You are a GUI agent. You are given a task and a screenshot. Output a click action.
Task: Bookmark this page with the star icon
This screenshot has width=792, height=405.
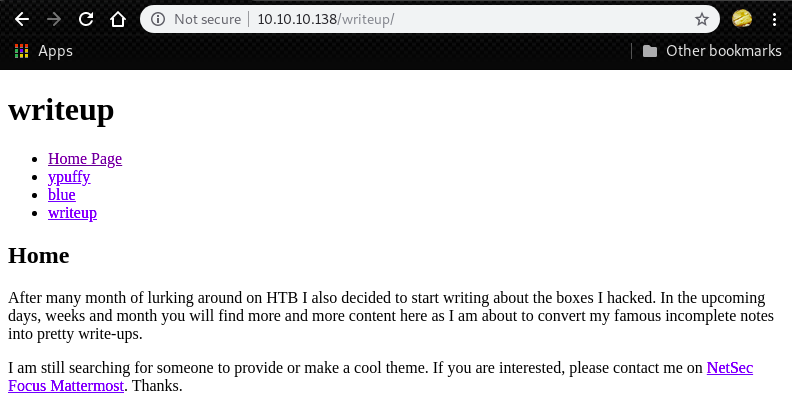[x=702, y=19]
